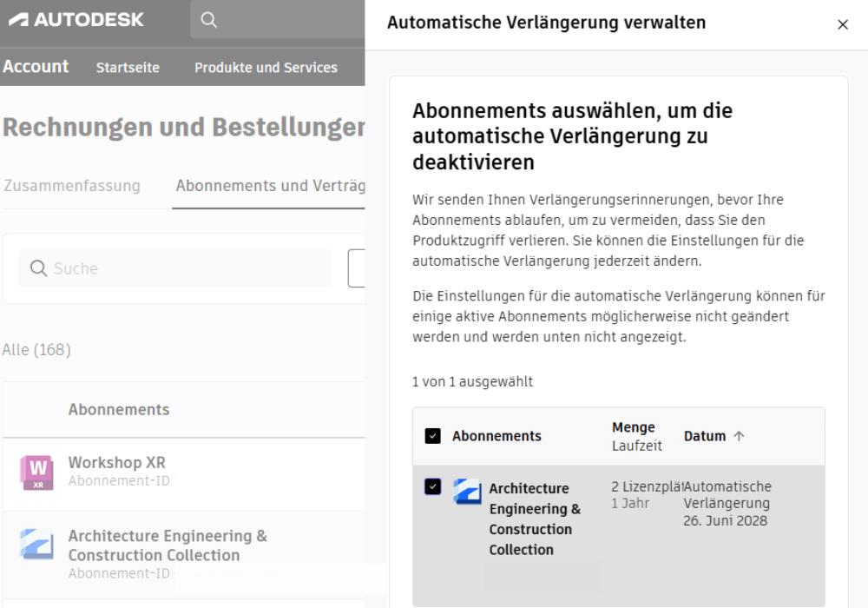Click the top search bar field
This screenshot has width=868, height=608.
pyautogui.click(x=278, y=20)
